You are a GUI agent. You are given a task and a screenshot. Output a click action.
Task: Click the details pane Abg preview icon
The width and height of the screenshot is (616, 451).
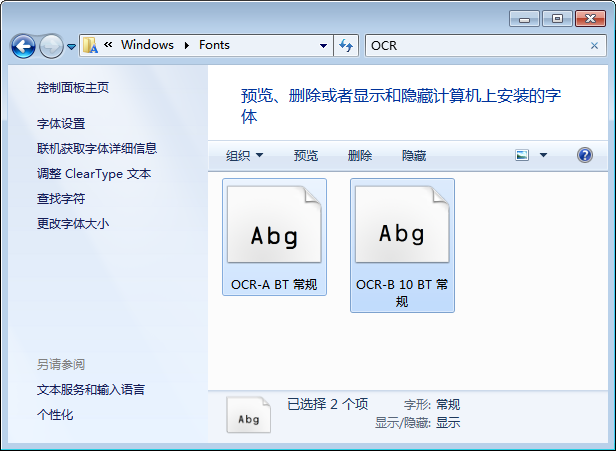[249, 415]
